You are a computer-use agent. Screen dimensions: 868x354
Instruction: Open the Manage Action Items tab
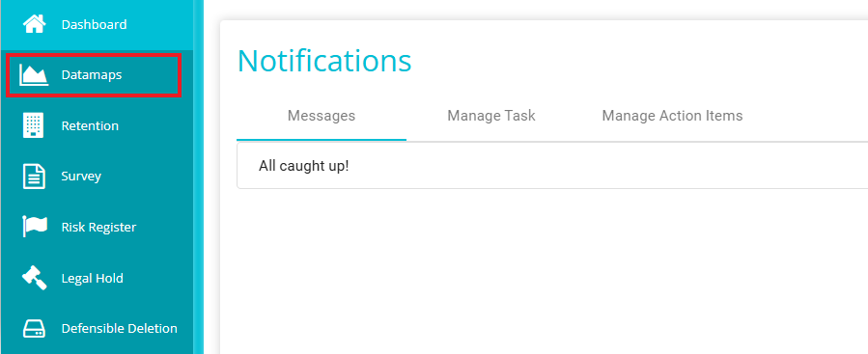point(673,116)
